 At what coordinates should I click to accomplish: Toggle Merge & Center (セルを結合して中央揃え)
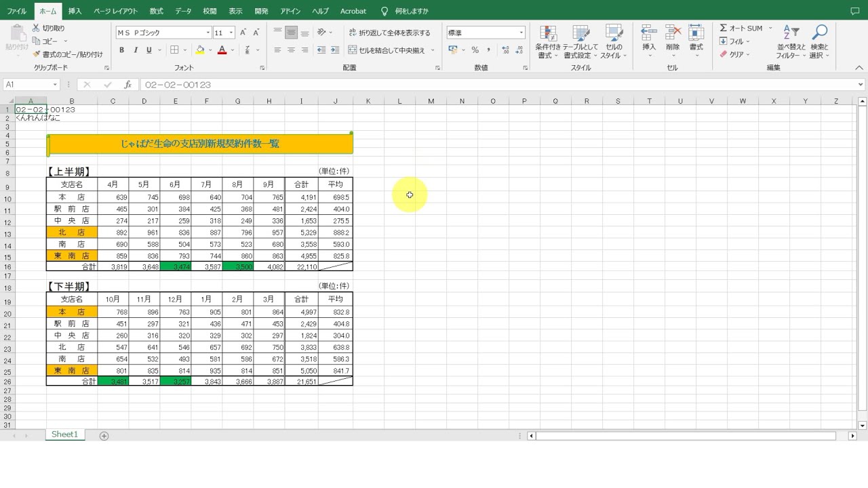pyautogui.click(x=387, y=50)
